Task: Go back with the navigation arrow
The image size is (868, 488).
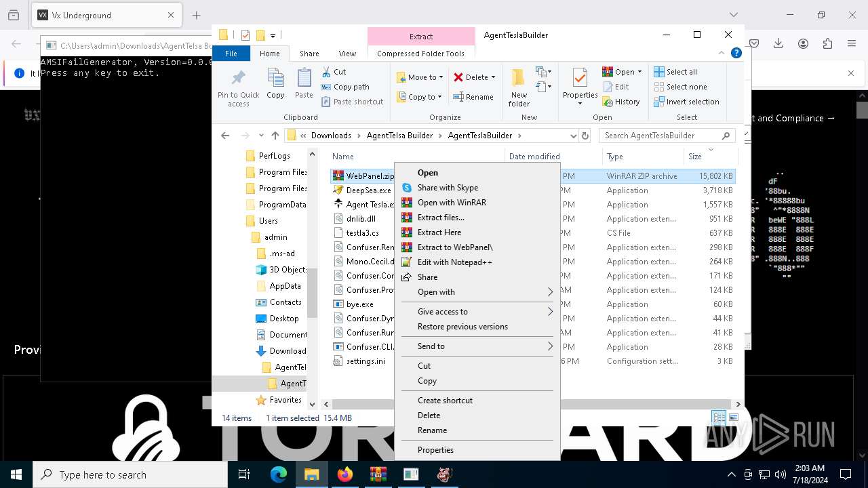Action: point(225,136)
